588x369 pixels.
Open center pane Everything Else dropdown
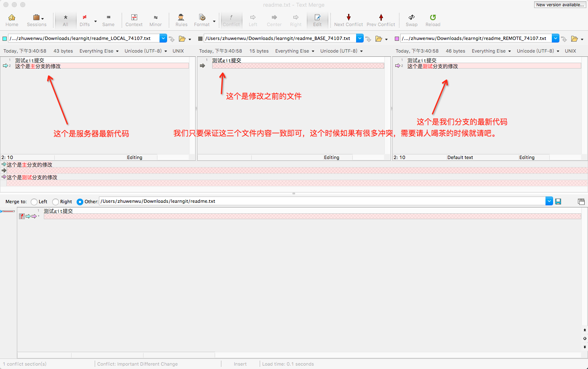coord(295,51)
